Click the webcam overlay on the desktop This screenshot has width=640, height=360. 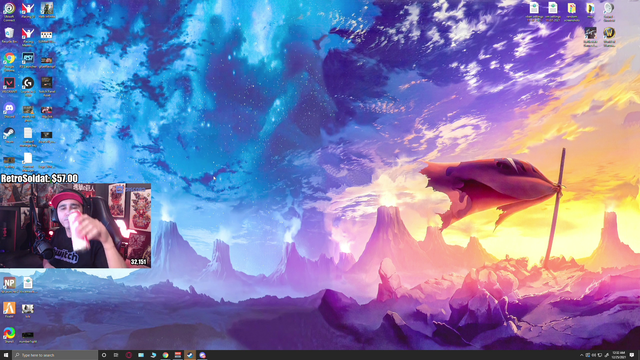(x=76, y=226)
